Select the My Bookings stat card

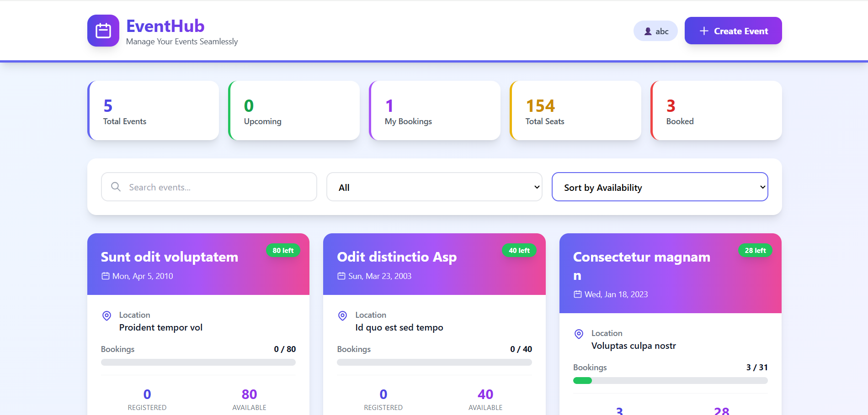435,110
